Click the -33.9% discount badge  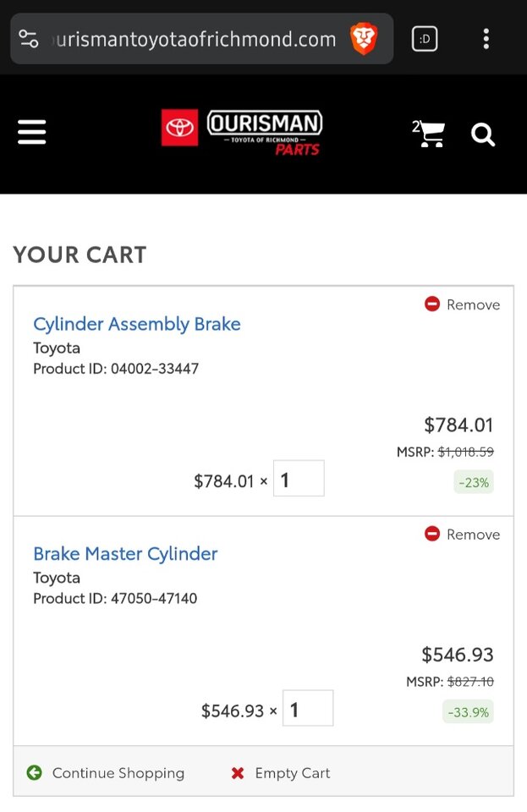[x=468, y=712]
